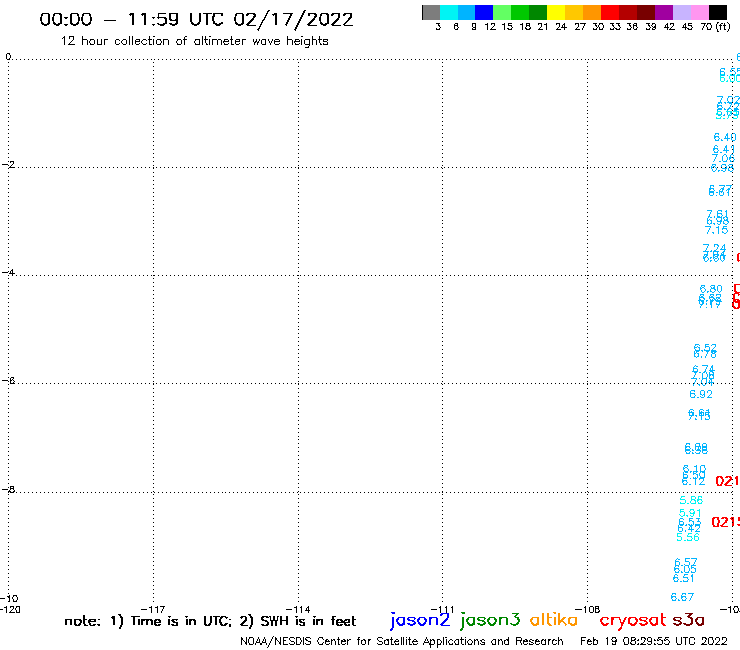Click the 'jason2' satellite label

point(420,620)
